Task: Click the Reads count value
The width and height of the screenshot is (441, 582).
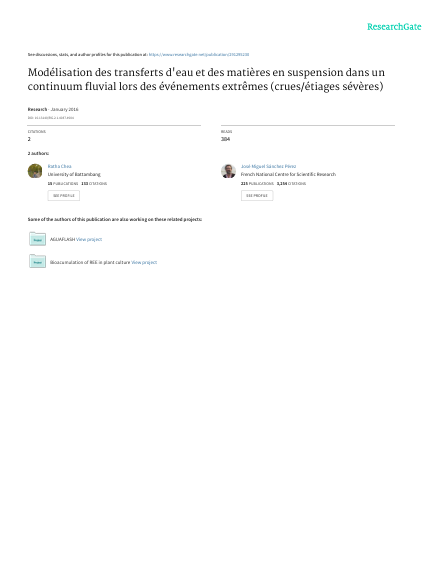Action: coord(225,139)
